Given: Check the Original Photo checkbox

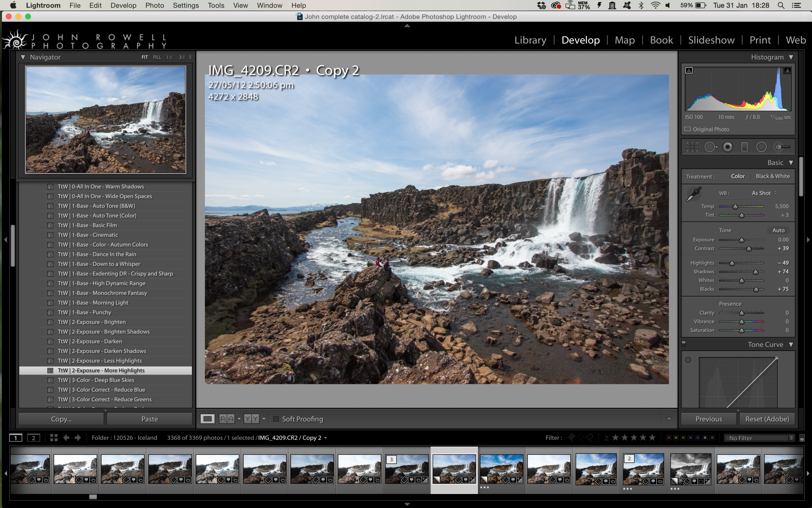Looking at the screenshot, I should (688, 129).
